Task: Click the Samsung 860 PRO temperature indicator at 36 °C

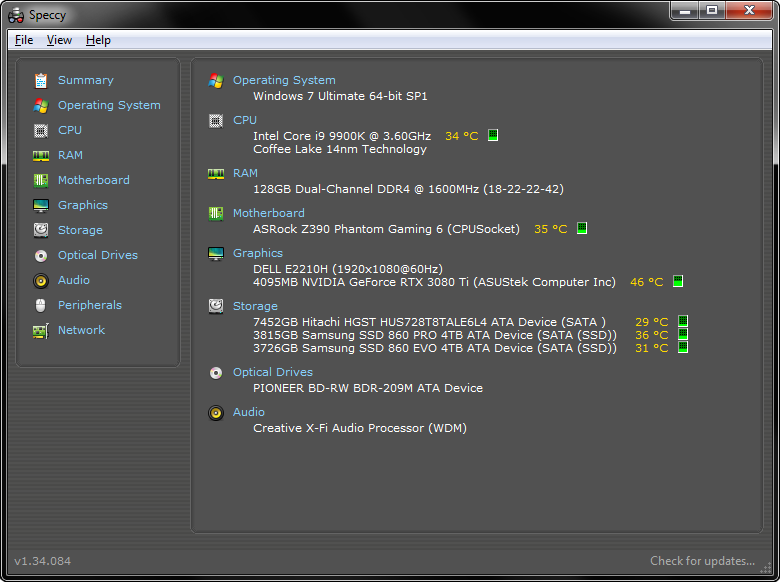Action: (x=683, y=334)
